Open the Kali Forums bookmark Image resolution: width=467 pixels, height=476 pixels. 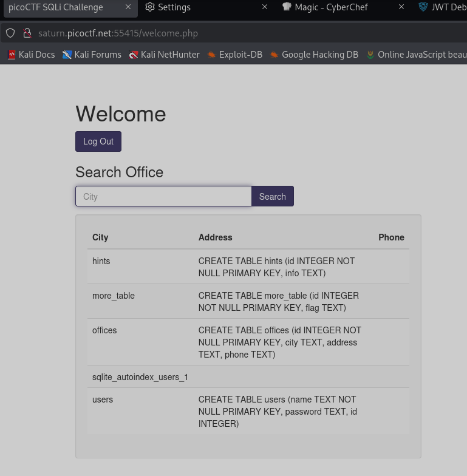coord(92,55)
